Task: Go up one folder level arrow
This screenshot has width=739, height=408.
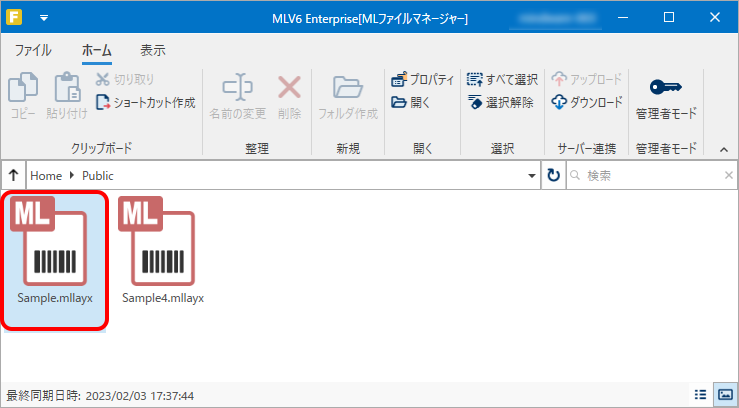Action: point(14,176)
